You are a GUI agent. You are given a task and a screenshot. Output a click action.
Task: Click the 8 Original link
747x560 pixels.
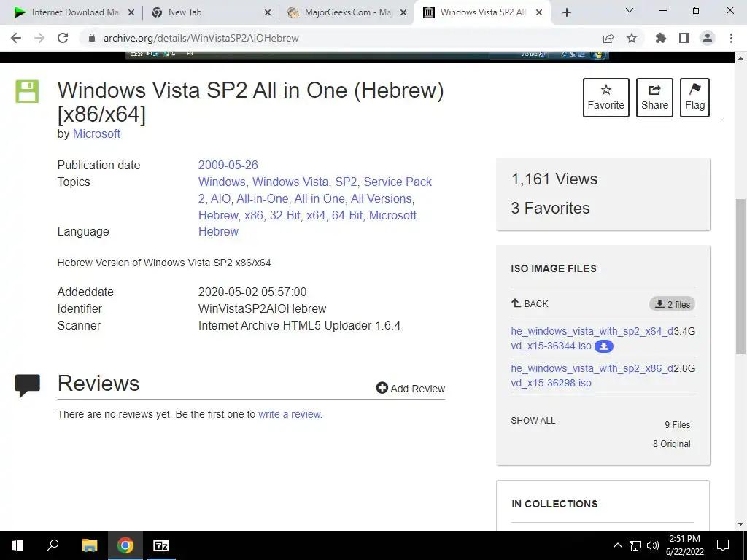(x=671, y=444)
